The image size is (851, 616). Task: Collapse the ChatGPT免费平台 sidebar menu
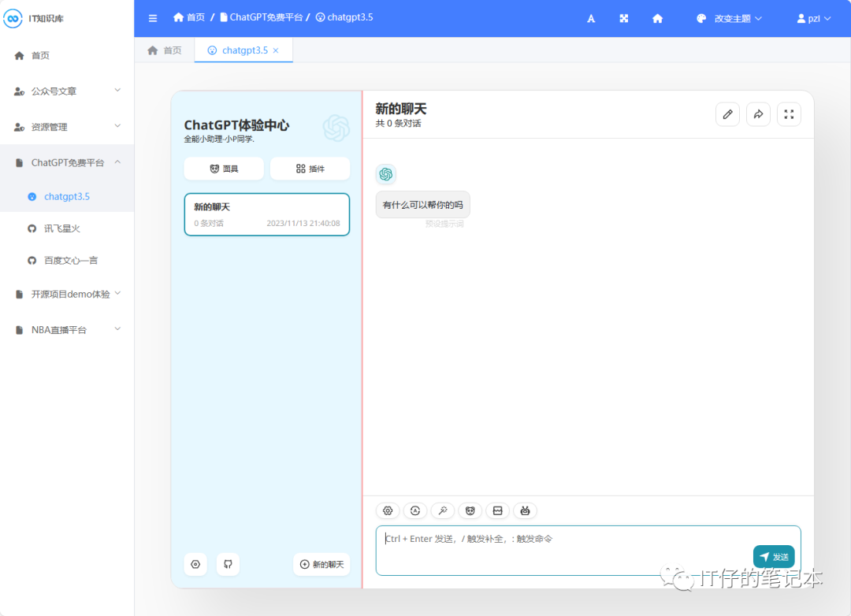coord(67,163)
